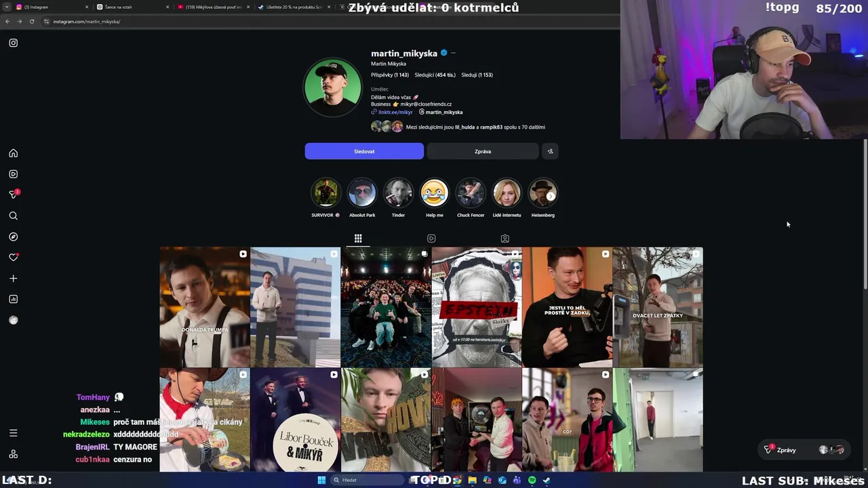The width and height of the screenshot is (868, 488).
Task: Open the EPSTEIN složky post
Action: [x=477, y=307]
